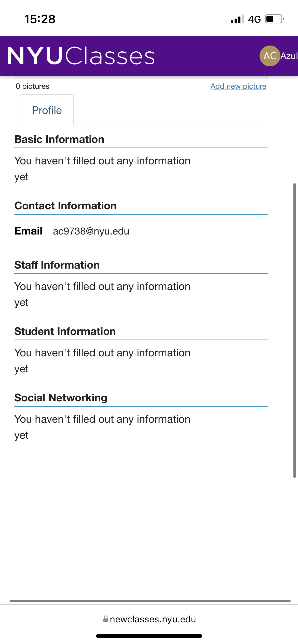Tap the 4G network indicator
Viewport: 298px width, 644px height.
[x=254, y=19]
